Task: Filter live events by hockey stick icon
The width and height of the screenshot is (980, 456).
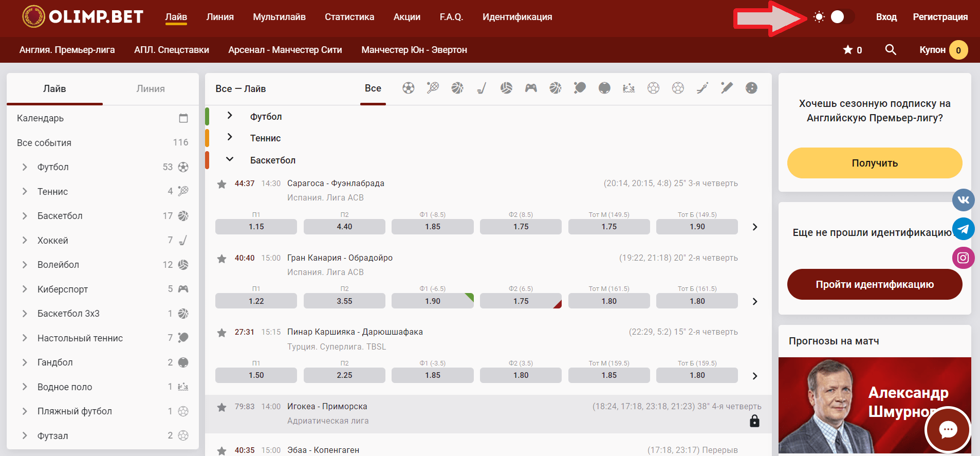Action: coord(482,88)
